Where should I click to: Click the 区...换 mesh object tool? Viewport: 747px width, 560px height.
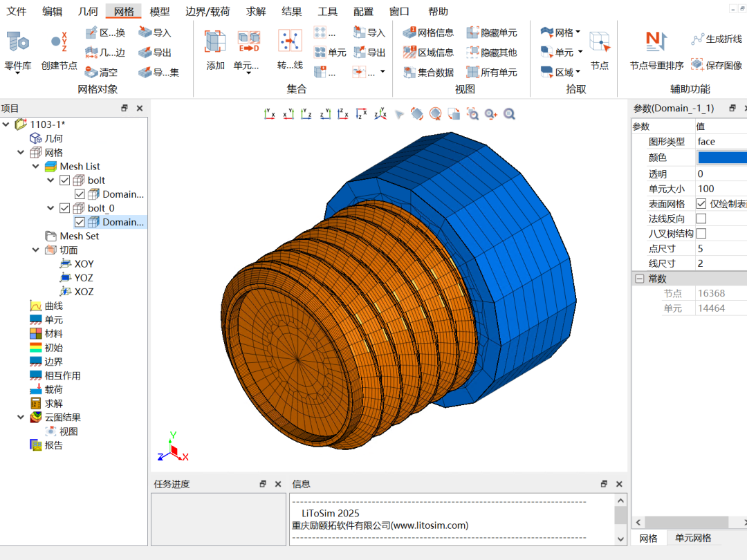point(105,32)
